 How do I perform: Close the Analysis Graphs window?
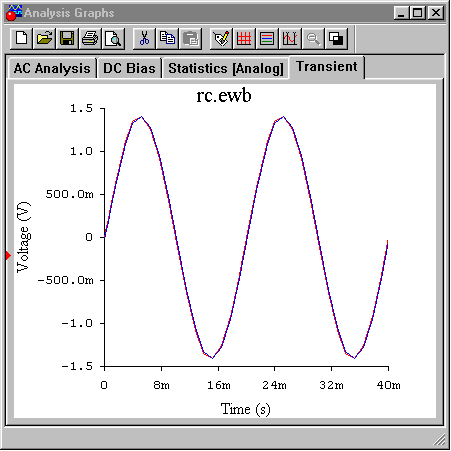pos(435,13)
